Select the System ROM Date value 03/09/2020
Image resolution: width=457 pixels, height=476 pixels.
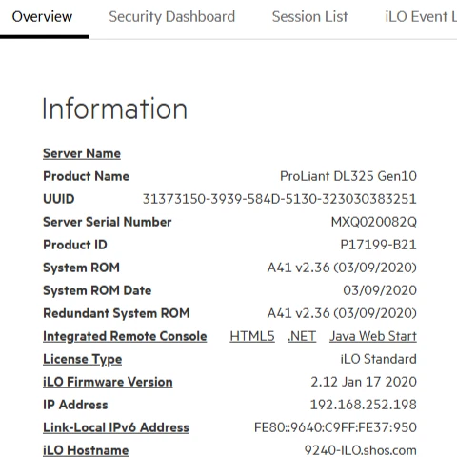[x=380, y=290]
